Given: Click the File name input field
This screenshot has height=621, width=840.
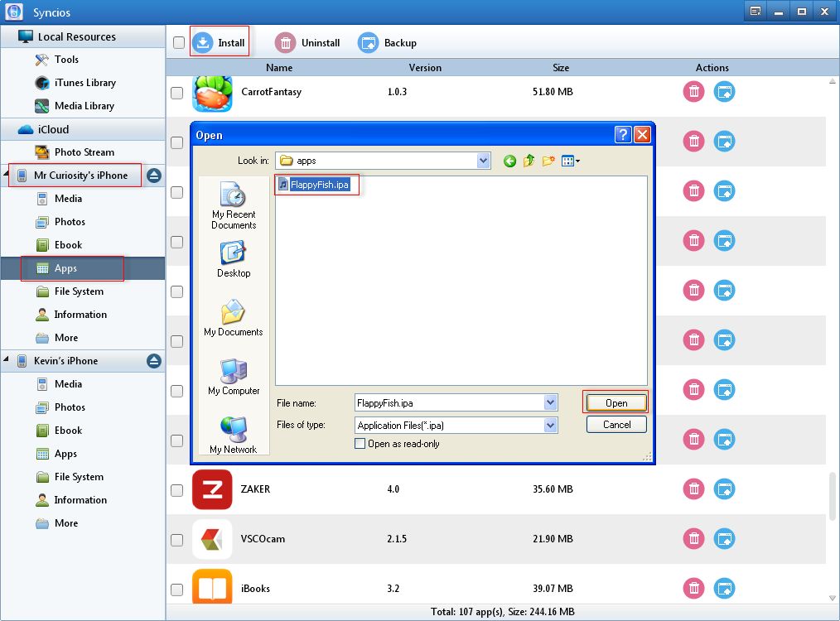Looking at the screenshot, I should coord(450,402).
